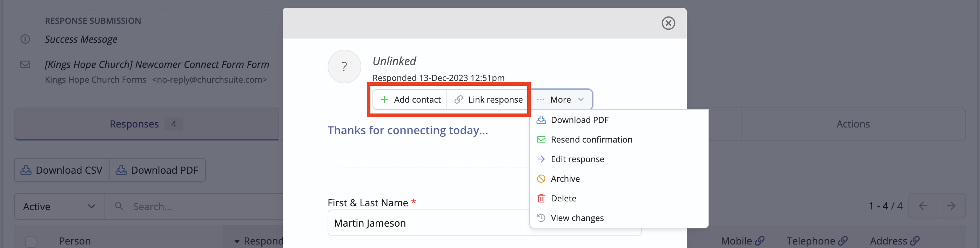This screenshot has width=980, height=248.
Task: Click the Unlinked status label
Action: point(394,61)
